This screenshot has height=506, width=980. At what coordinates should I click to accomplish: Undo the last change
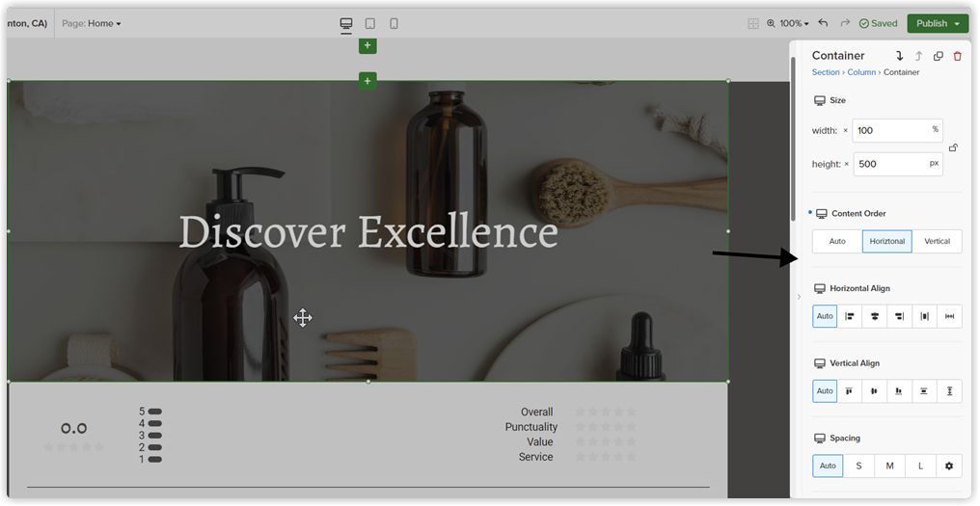tap(823, 23)
